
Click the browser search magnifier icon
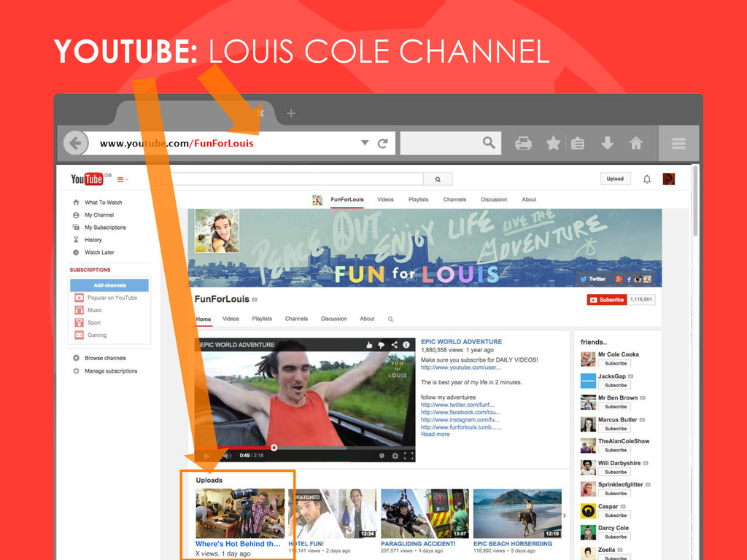point(489,142)
